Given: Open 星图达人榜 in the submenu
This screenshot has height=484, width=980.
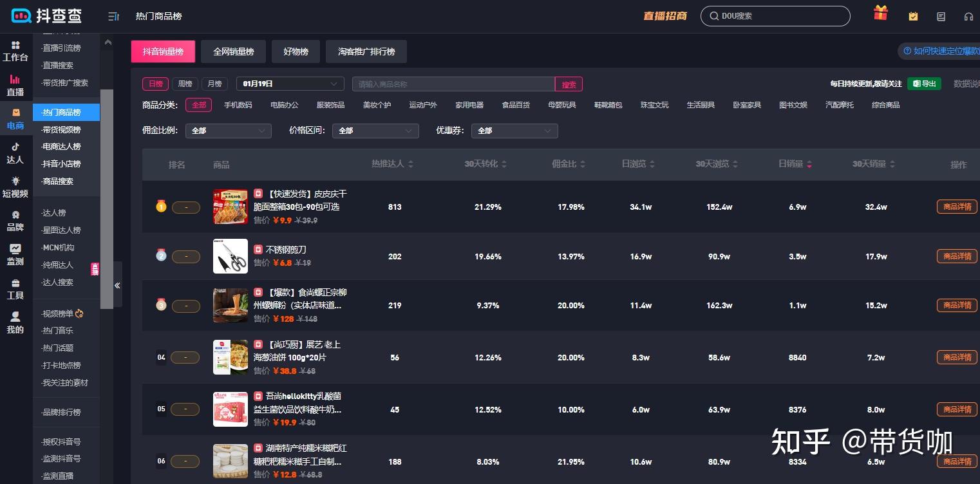Looking at the screenshot, I should point(62,230).
